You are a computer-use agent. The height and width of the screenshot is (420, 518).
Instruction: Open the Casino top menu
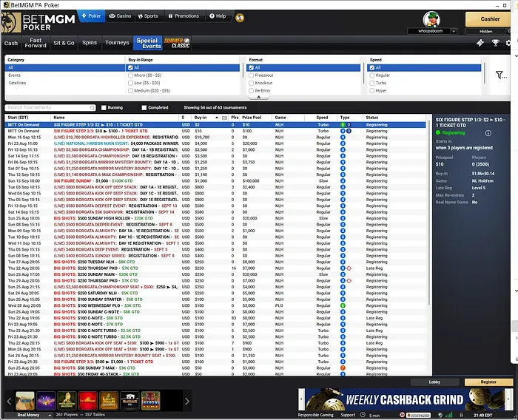click(x=120, y=16)
